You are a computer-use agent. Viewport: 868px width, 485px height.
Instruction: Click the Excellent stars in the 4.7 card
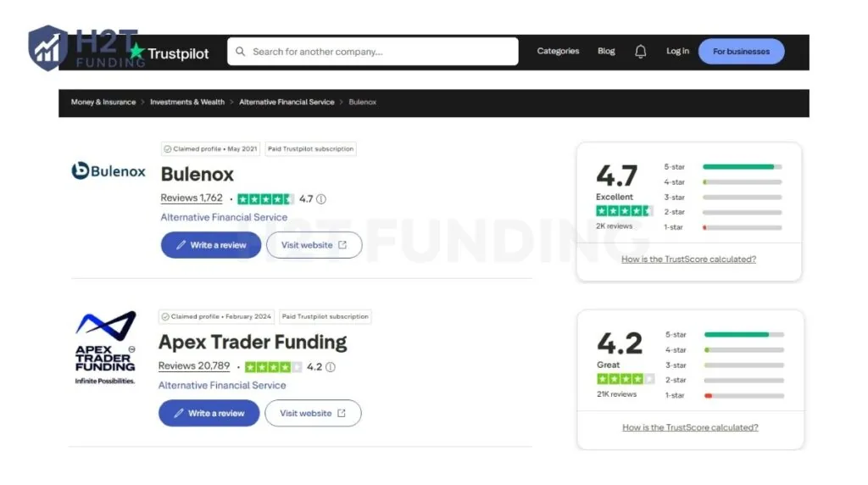point(625,211)
